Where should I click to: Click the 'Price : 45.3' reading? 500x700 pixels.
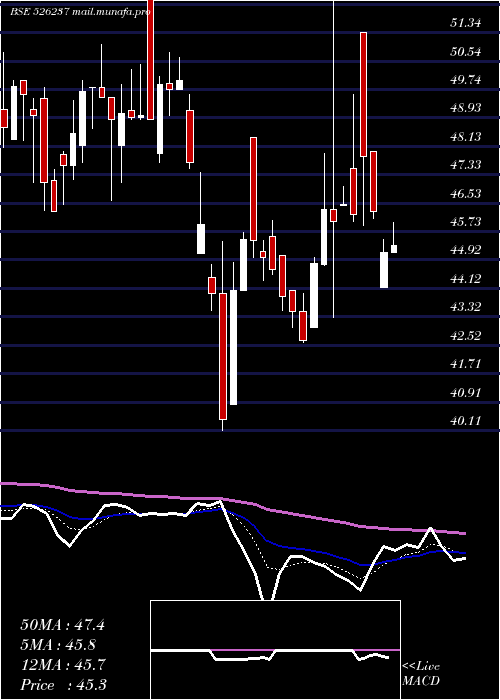tap(63, 685)
